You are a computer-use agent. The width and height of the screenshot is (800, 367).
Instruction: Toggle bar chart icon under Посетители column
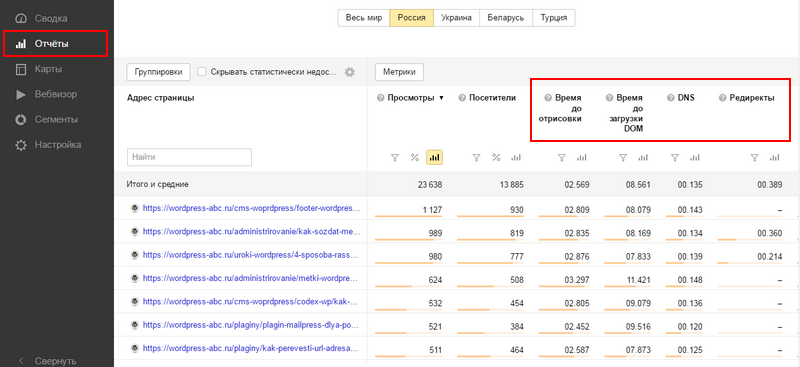(516, 158)
